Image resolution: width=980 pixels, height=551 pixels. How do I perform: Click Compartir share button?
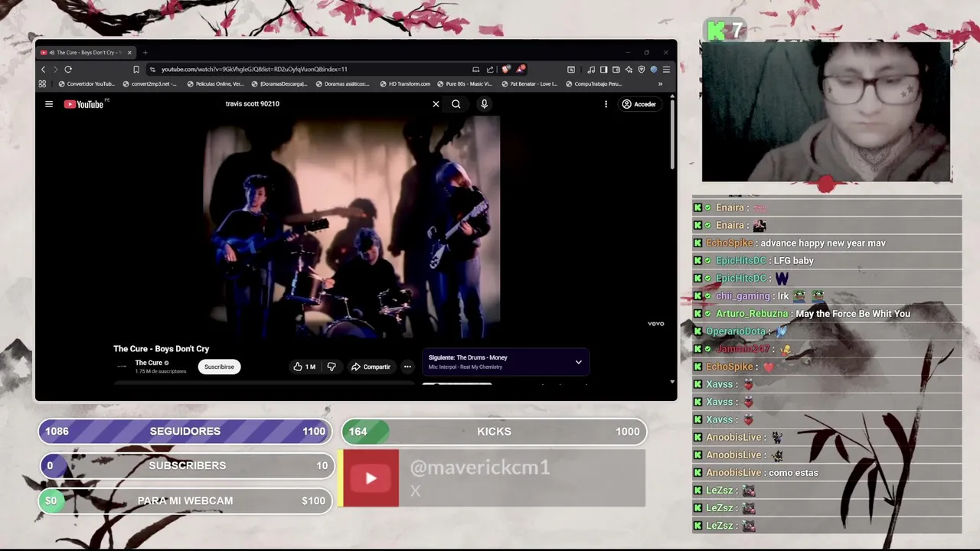371,367
